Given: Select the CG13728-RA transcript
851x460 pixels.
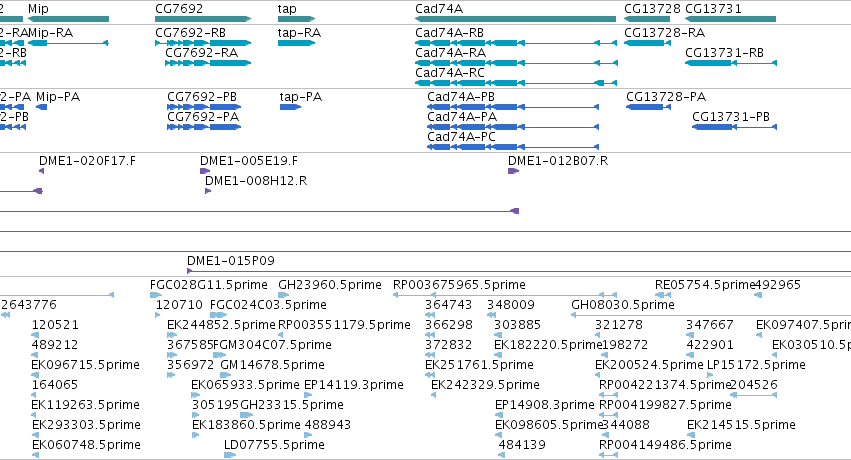Looking at the screenshot, I should click(x=647, y=43).
